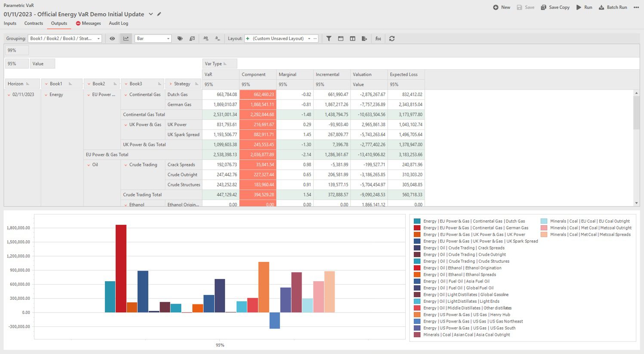Image resolution: width=644 pixels, height=354 pixels.
Task: Click the tag icon beside Bar dropdown
Action: pos(180,38)
